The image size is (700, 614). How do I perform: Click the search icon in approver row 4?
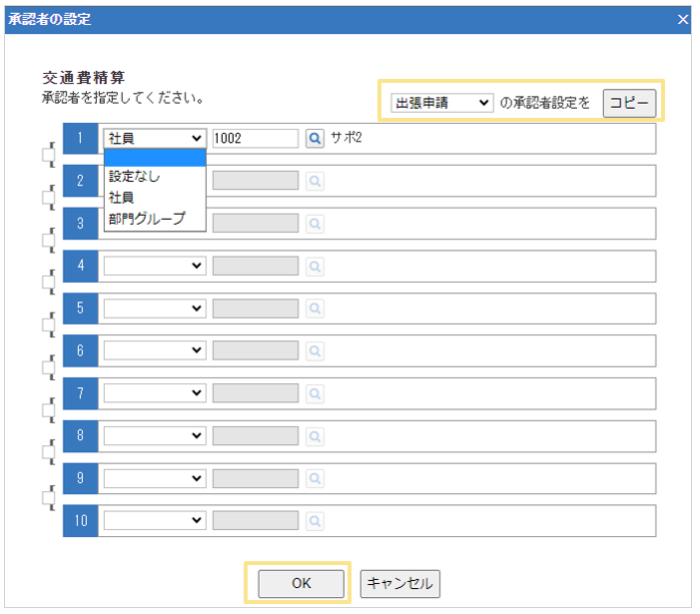pos(315,267)
